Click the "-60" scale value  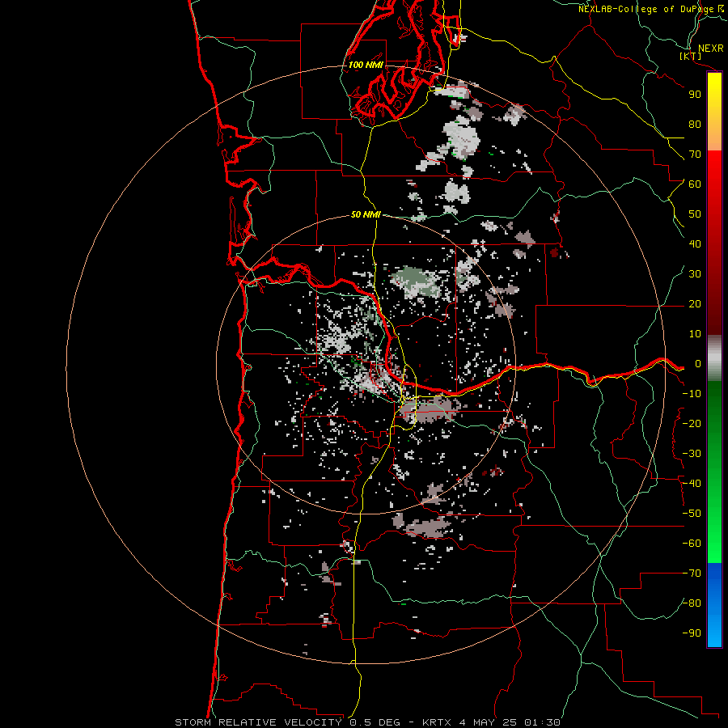[x=692, y=544]
